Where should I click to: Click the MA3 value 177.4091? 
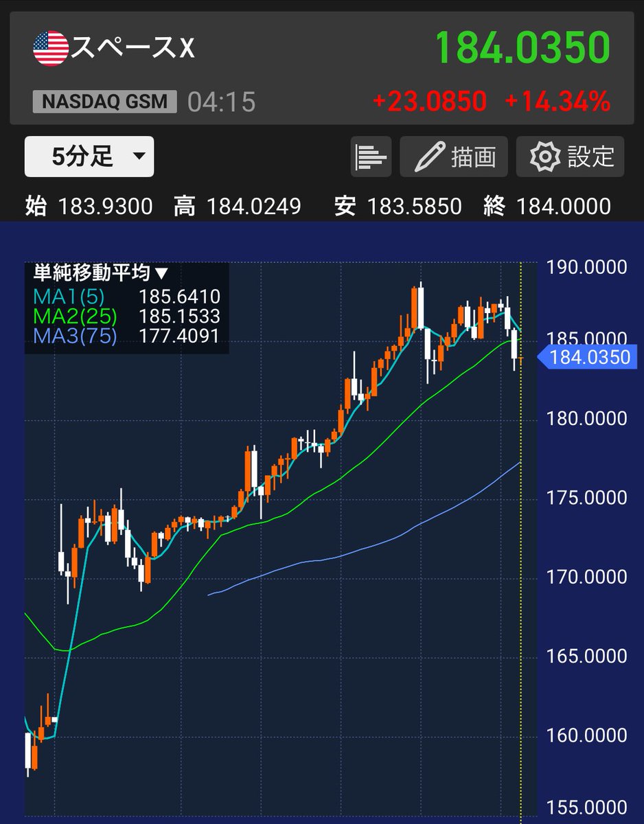[179, 336]
